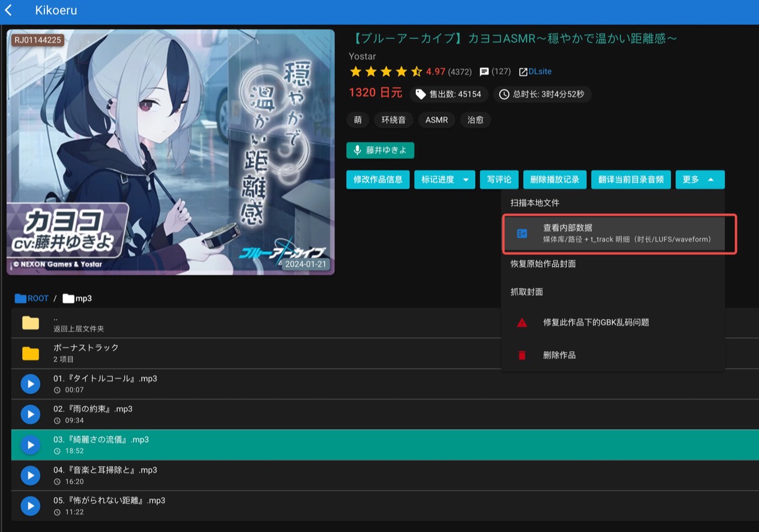
Task: Click the red warning triangle icon
Action: [522, 323]
